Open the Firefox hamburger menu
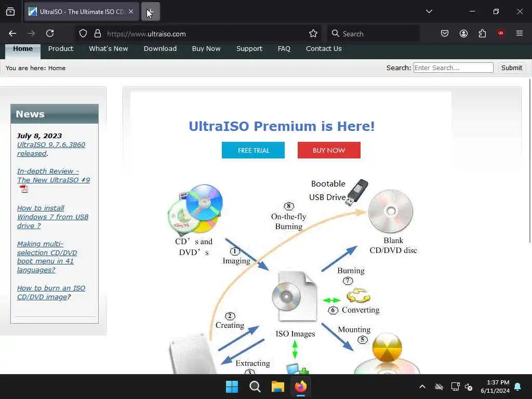 [520, 33]
